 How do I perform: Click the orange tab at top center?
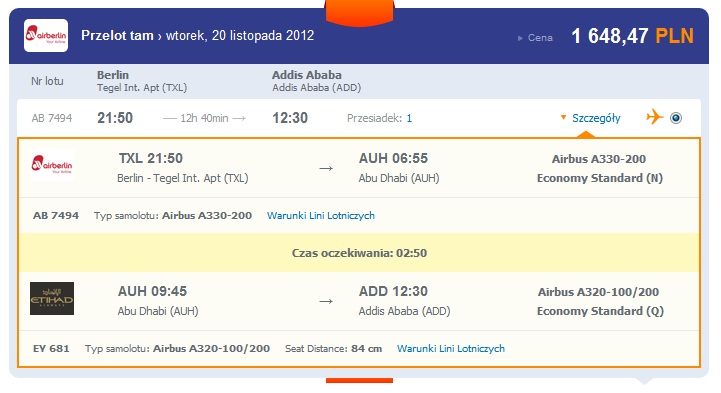[x=360, y=12]
